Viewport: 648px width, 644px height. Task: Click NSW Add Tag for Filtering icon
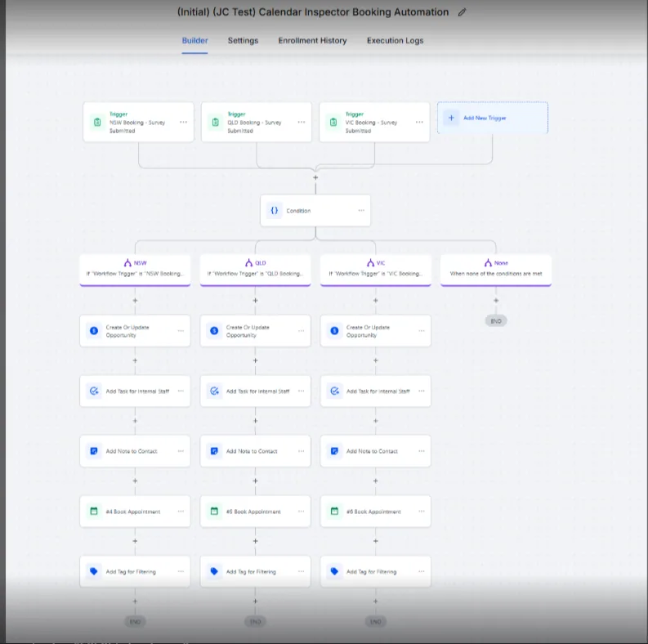[x=94, y=571]
